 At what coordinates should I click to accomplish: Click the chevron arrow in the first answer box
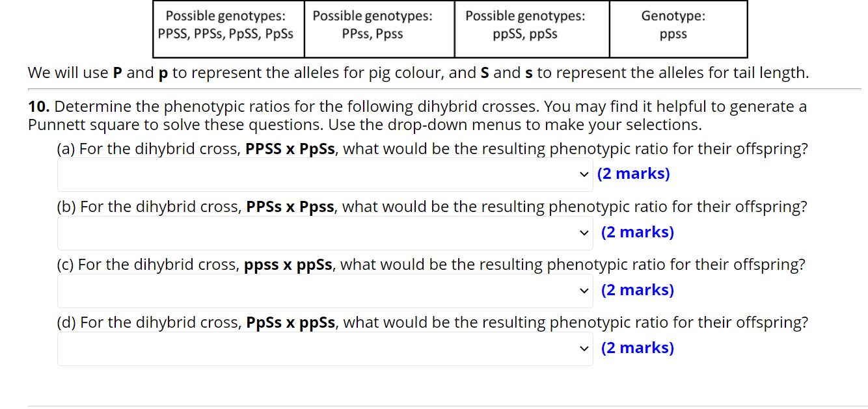584,174
